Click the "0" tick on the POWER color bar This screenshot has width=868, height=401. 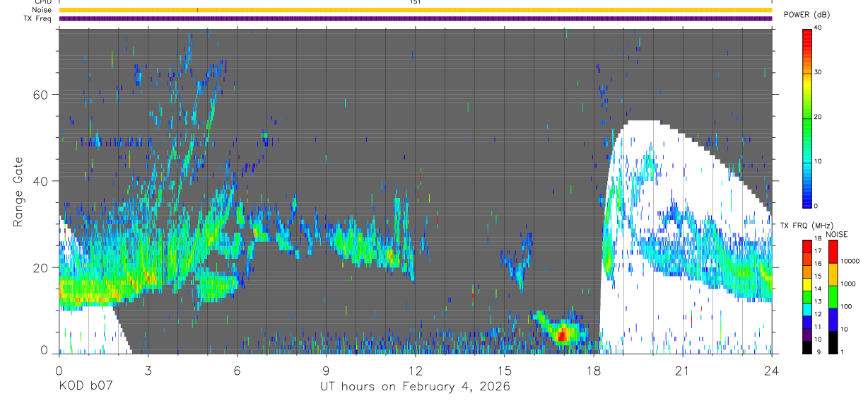(816, 206)
